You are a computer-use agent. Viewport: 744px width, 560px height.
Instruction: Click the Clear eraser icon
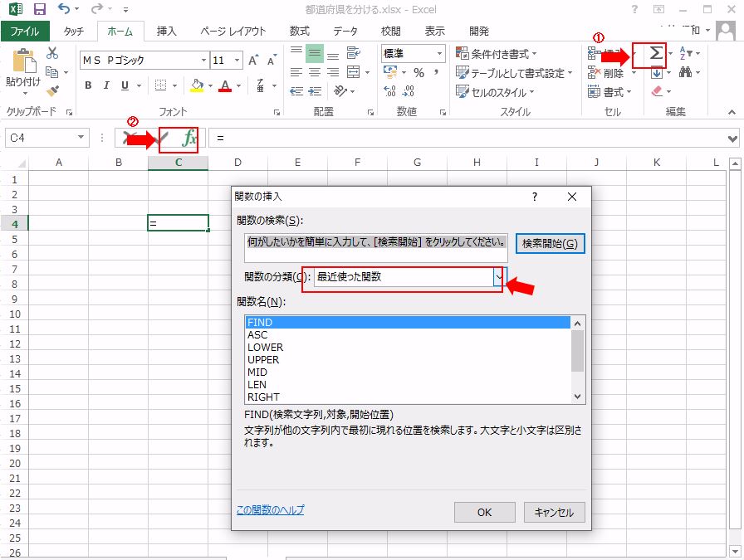(657, 92)
